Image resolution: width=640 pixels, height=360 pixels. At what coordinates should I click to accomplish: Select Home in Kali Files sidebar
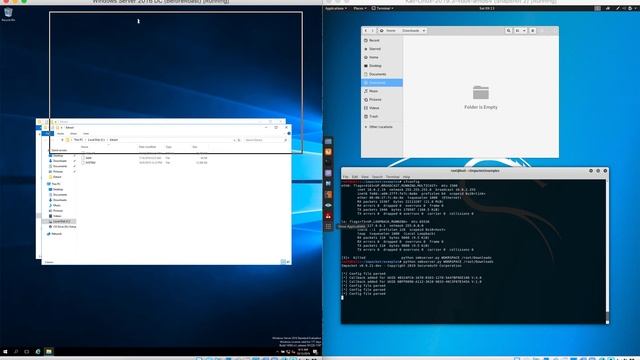(x=382, y=58)
